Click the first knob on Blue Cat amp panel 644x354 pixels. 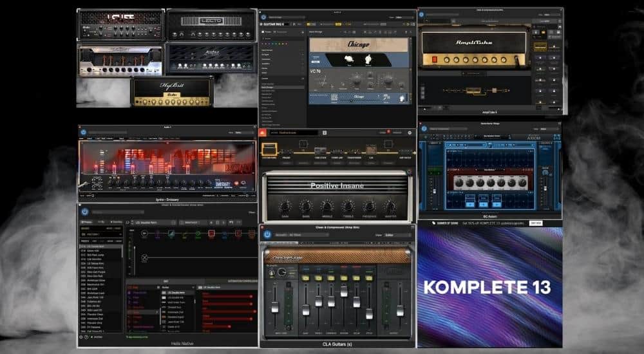(x=459, y=182)
